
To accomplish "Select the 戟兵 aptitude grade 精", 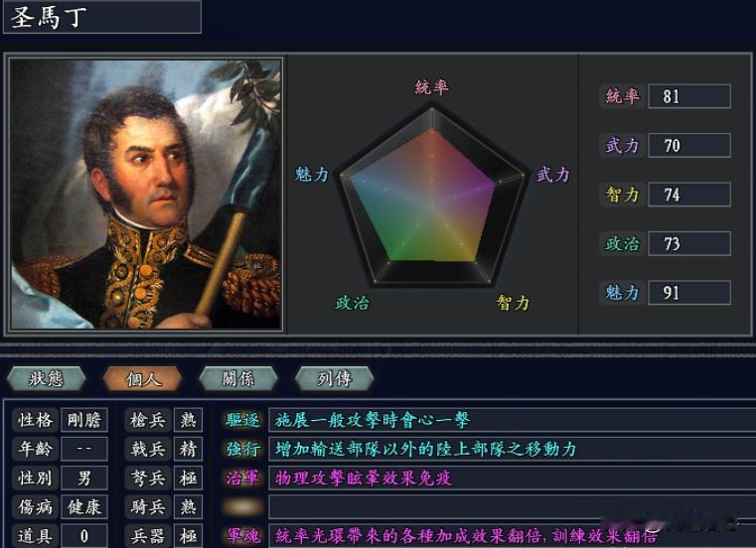I will (x=189, y=449).
